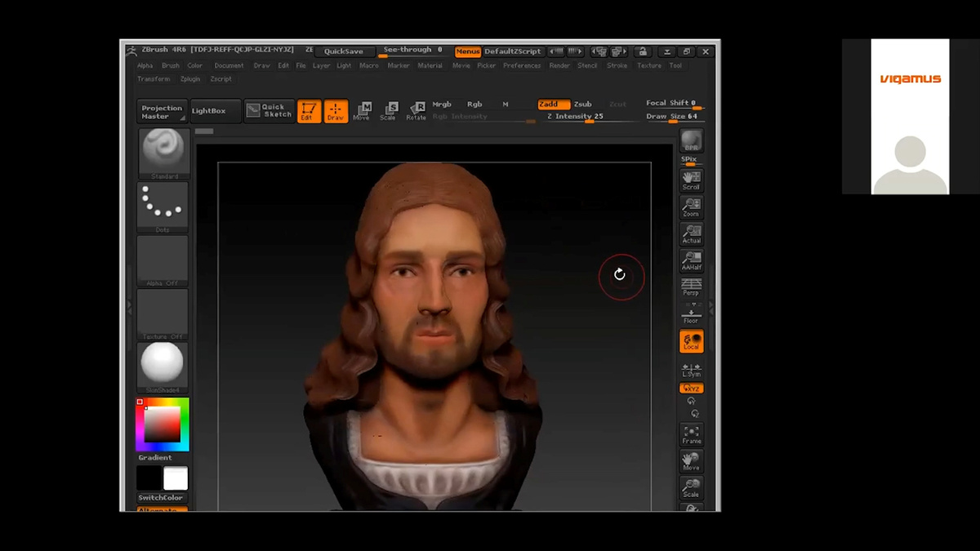980x551 pixels.
Task: Select the Rotate tool icon
Action: (416, 111)
